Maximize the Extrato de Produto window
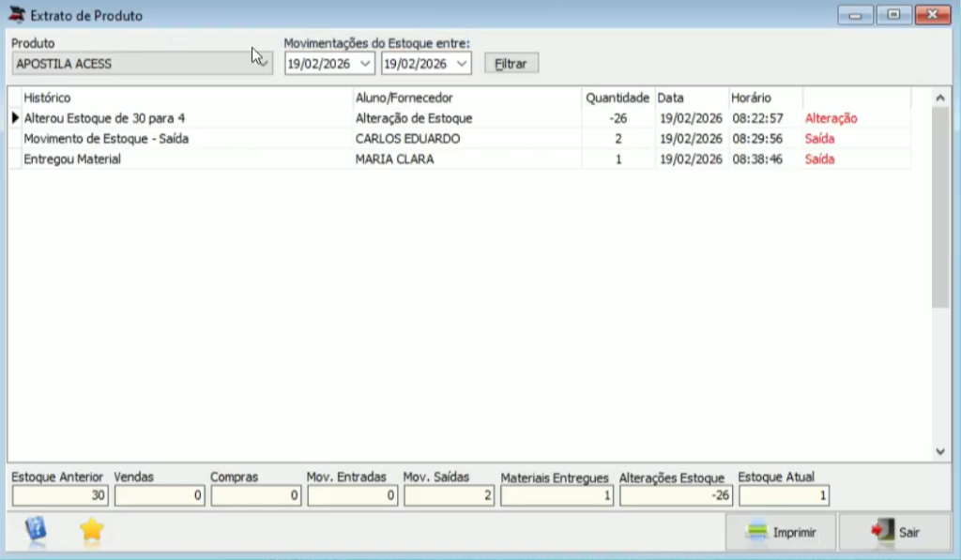 point(893,15)
